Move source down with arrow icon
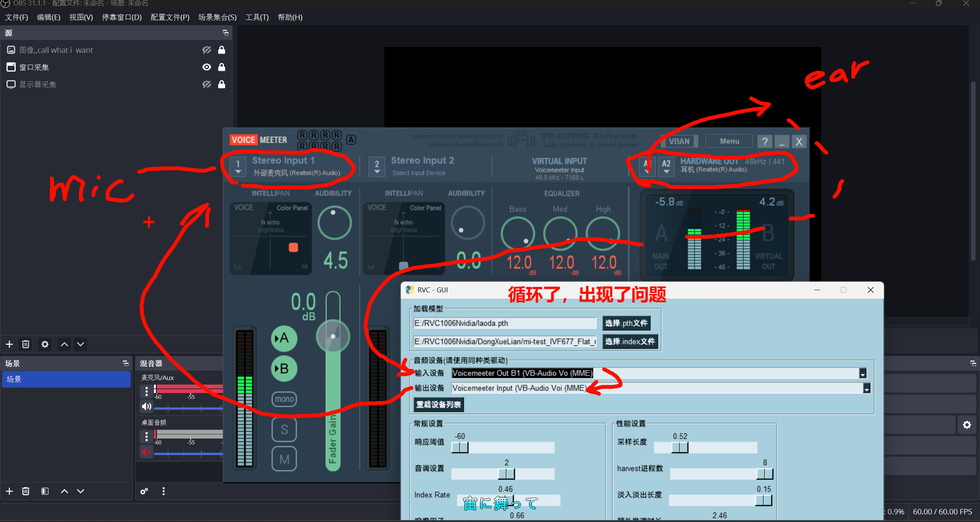Viewport: 980px width, 522px height. pyautogui.click(x=80, y=344)
